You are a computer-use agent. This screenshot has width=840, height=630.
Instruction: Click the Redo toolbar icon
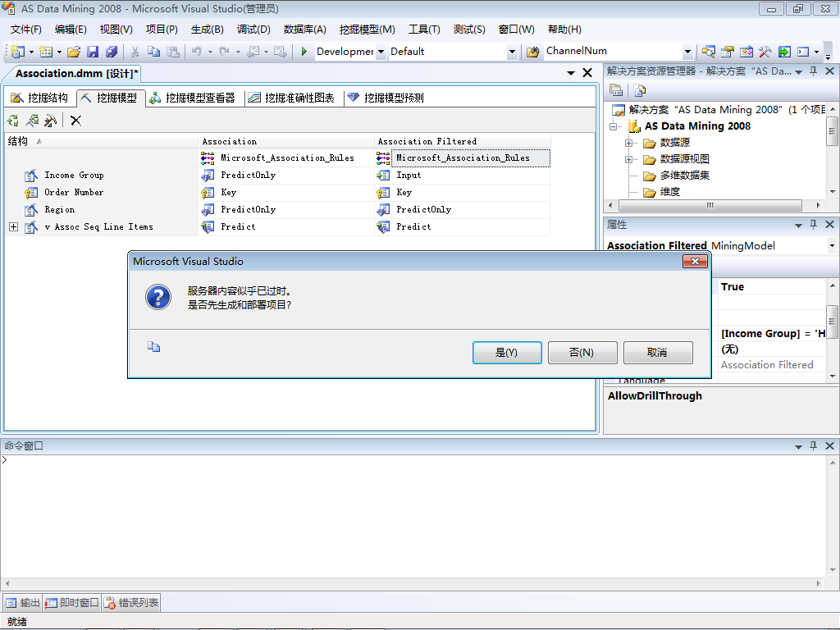(x=225, y=52)
